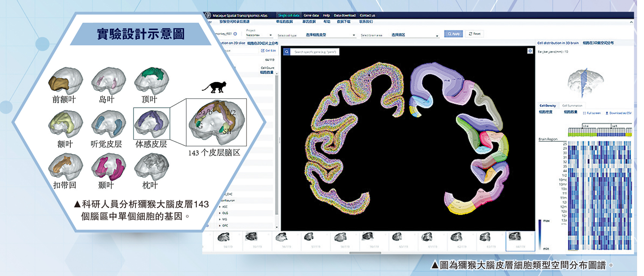This screenshot has height=276, width=644.
Task: Open the Project Neocortex dropdown
Action: coord(259,35)
